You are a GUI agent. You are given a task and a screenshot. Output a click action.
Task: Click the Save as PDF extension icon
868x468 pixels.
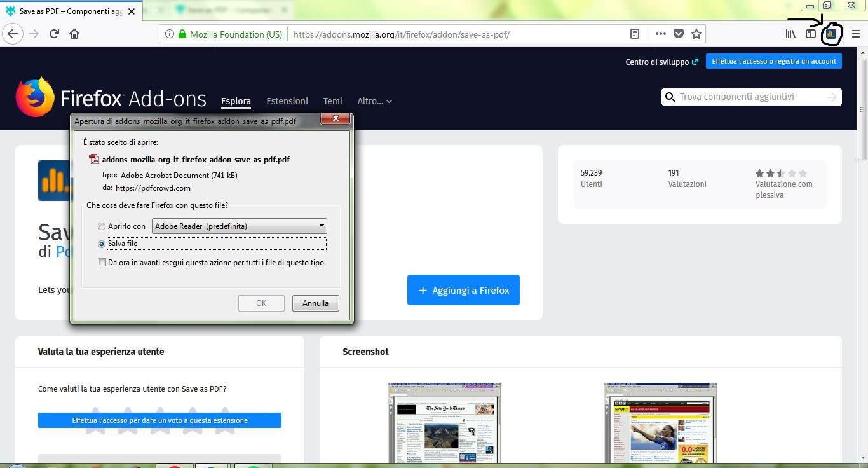[x=831, y=34]
